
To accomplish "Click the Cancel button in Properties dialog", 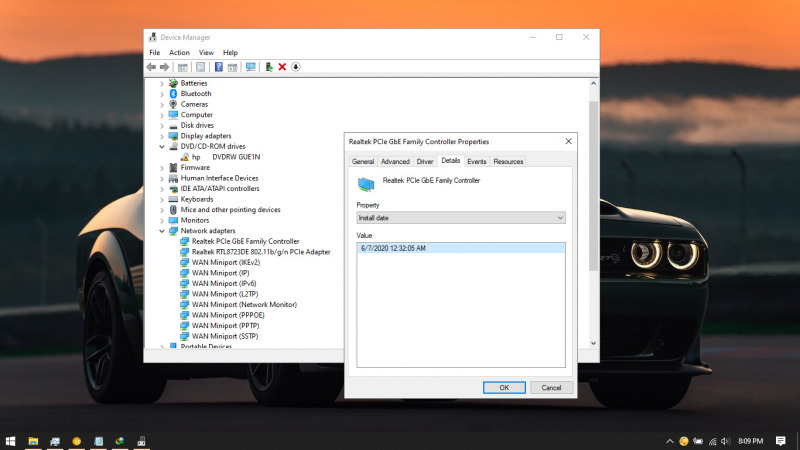I will click(551, 388).
